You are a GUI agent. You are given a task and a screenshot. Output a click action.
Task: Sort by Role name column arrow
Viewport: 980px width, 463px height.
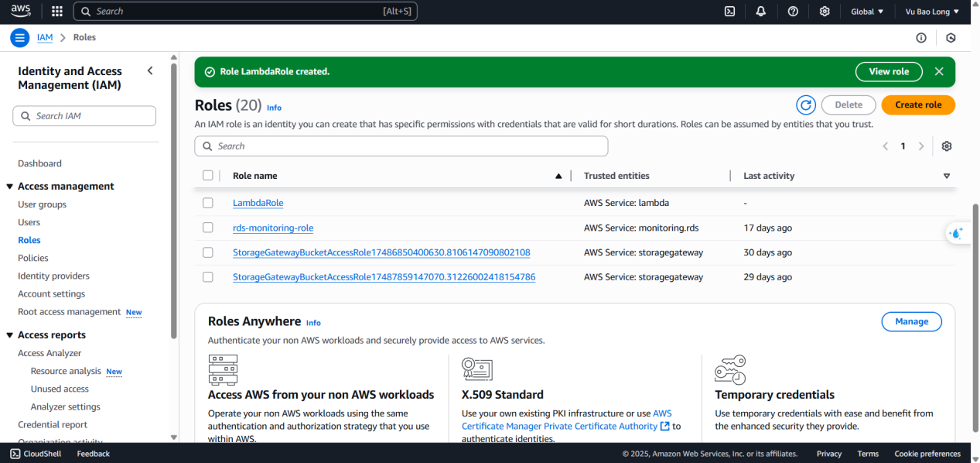tap(558, 176)
